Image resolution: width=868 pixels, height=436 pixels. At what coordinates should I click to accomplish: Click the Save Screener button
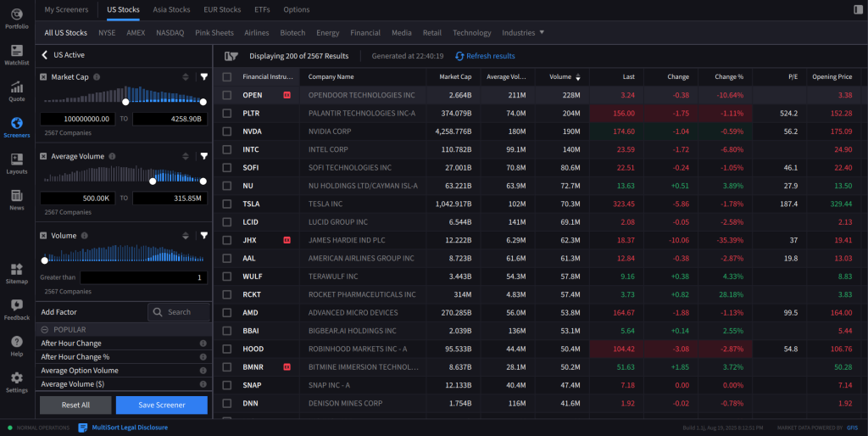161,405
